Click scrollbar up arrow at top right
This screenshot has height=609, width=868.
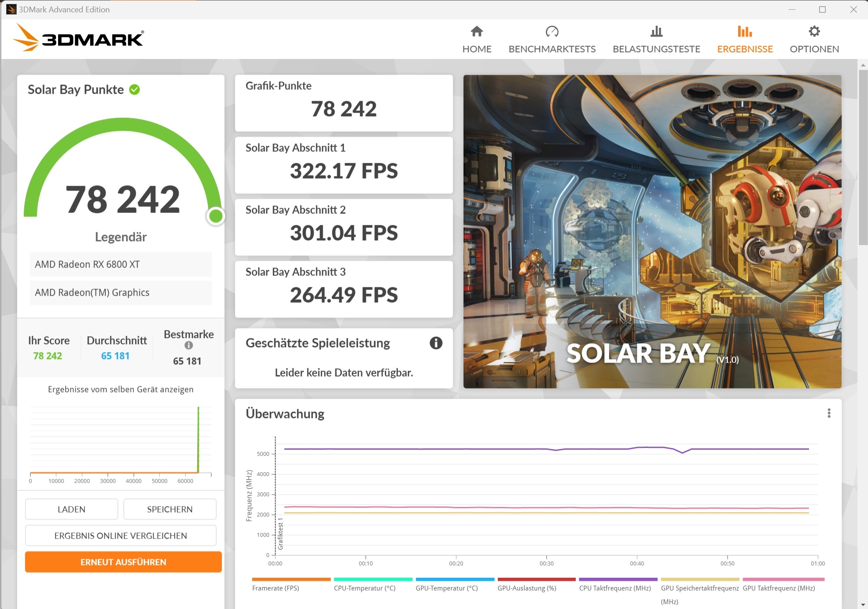(863, 65)
